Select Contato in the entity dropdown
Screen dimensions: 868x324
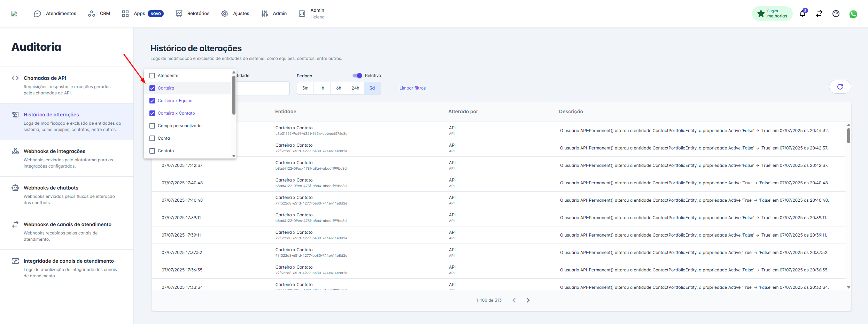(152, 151)
